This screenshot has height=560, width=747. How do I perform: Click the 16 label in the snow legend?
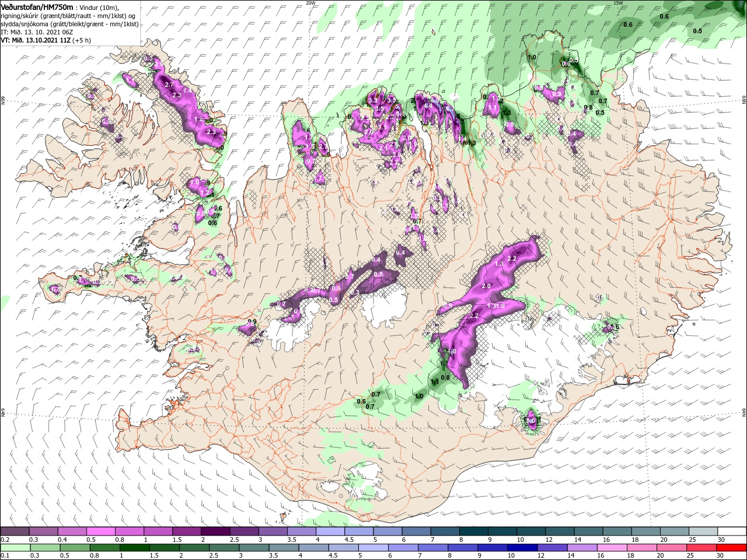click(606, 540)
